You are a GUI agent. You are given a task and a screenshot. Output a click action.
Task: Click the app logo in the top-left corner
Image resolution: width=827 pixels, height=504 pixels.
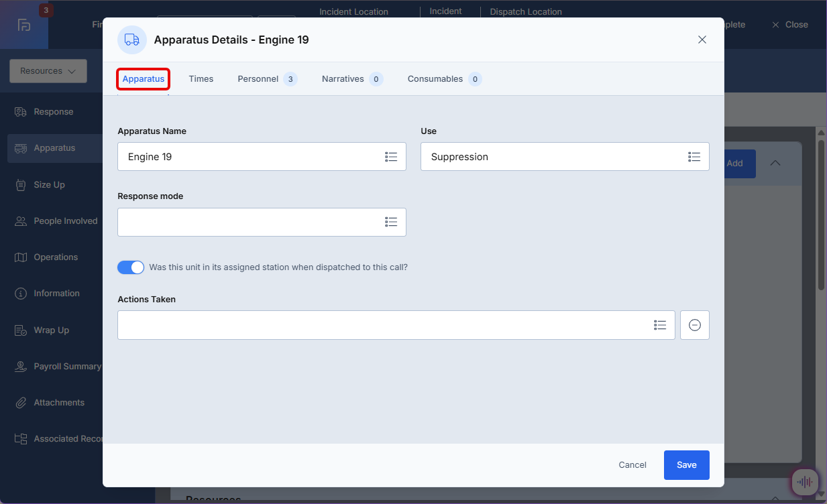(24, 25)
